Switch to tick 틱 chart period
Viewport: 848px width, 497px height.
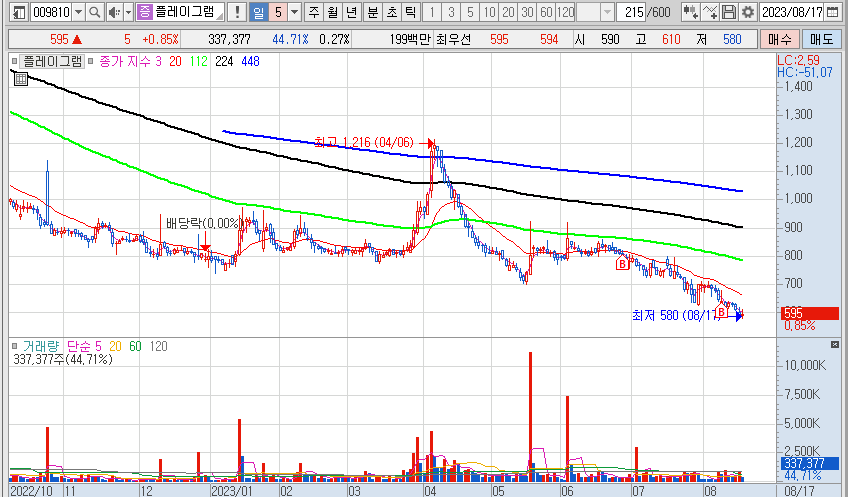coord(410,12)
